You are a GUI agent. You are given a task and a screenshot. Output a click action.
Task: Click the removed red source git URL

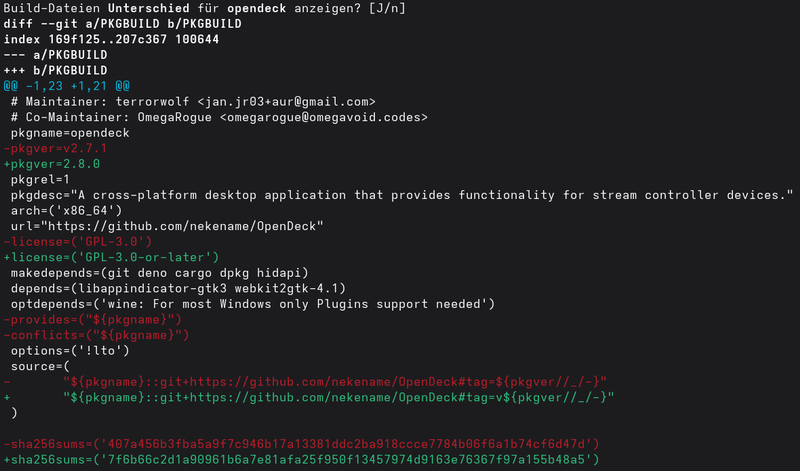coord(335,381)
